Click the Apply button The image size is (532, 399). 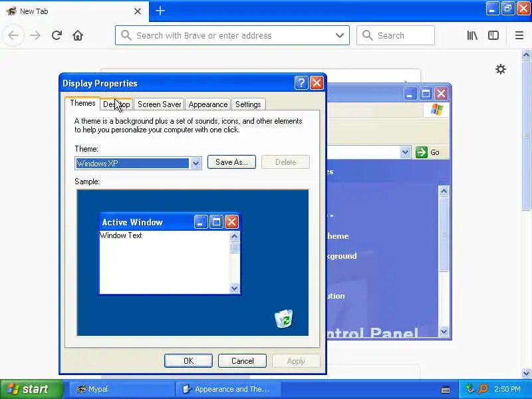point(296,361)
